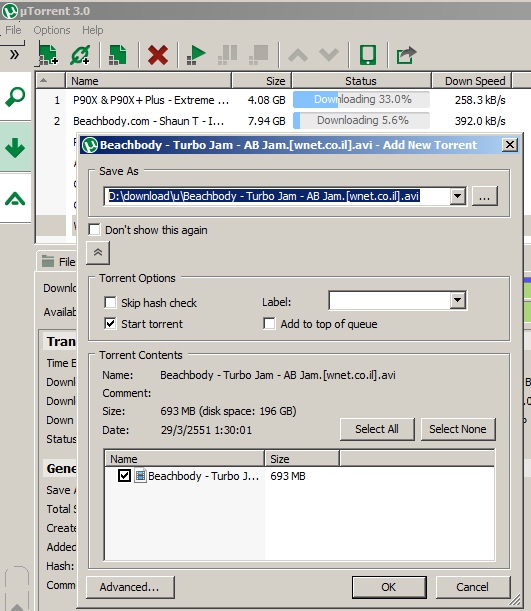
Task: Click the Pause torrent toolbar icon
Action: click(x=228, y=55)
